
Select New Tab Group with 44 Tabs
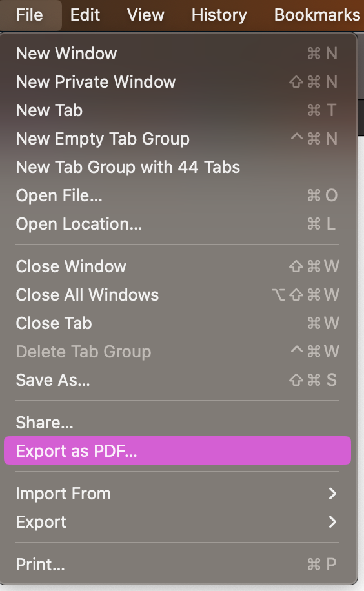177,167
